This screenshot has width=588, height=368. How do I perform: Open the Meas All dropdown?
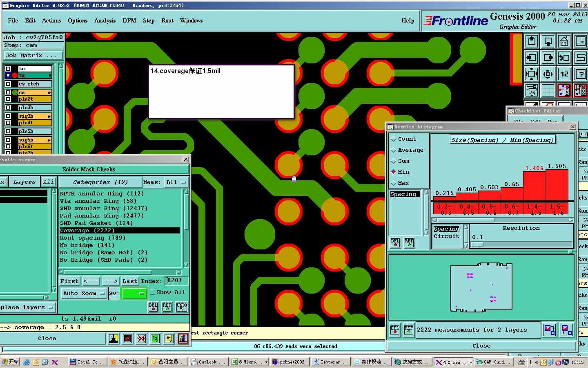(176, 182)
